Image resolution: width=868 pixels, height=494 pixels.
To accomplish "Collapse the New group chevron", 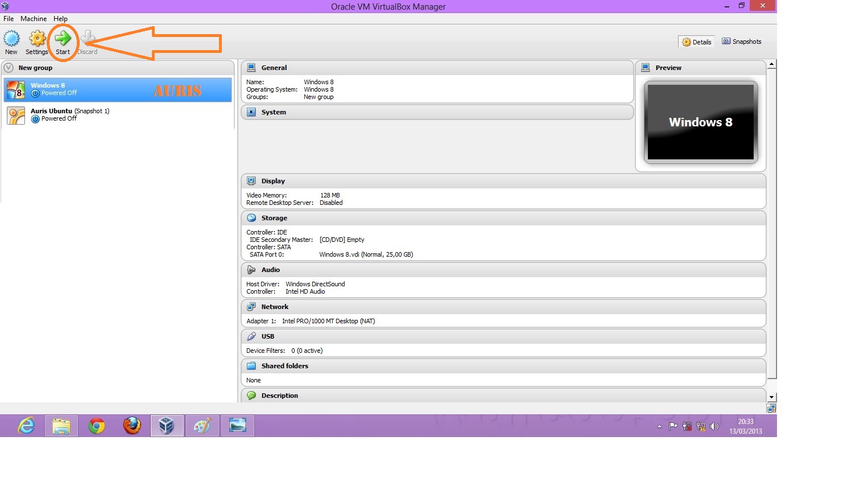I will [x=9, y=68].
